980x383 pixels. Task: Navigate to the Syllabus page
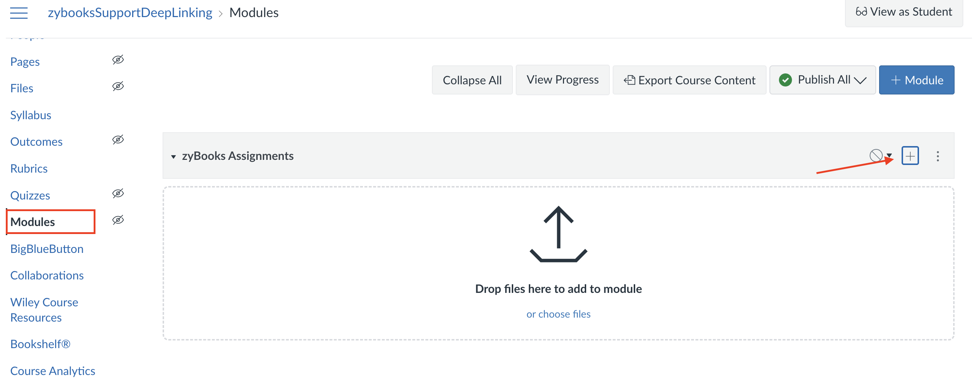click(31, 115)
